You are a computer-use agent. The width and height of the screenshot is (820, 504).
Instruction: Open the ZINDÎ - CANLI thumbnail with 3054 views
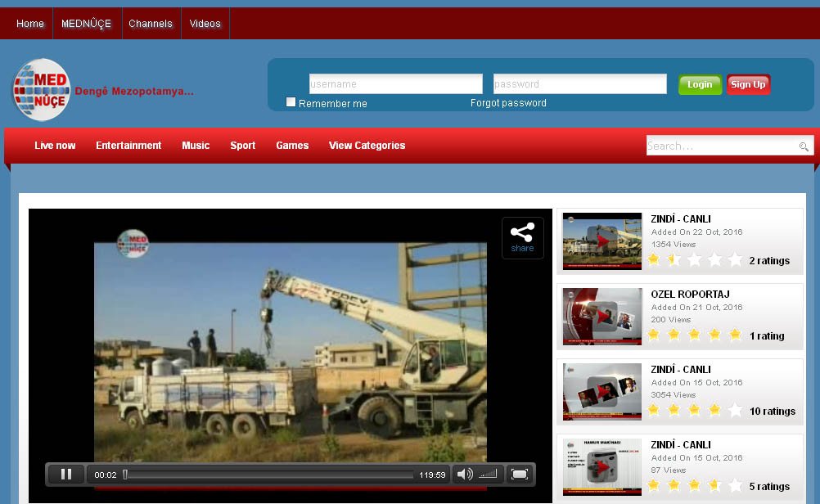pyautogui.click(x=602, y=392)
